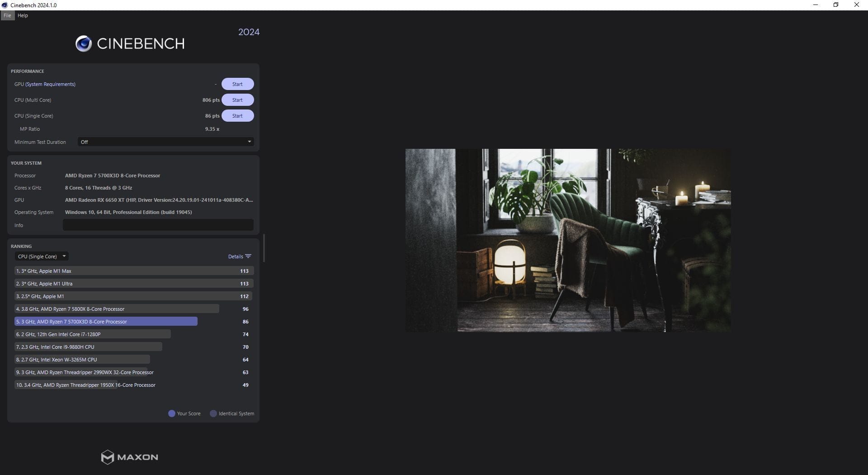Select the Intel Core i7-1280P ranking row
Image resolution: width=868 pixels, height=475 pixels.
134,334
